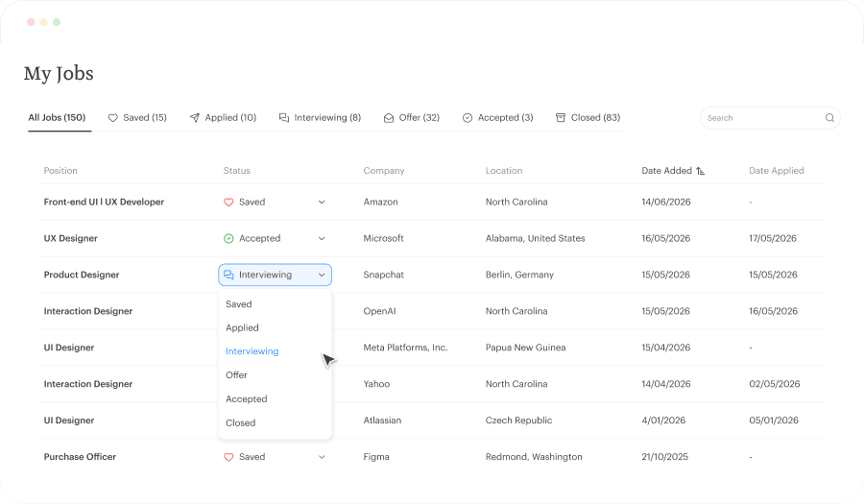Click the Snapchat company cell
Screen dimensions: 864x504
[x=383, y=275]
